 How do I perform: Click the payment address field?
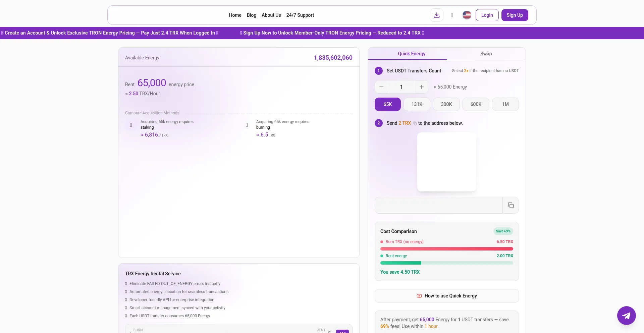pyautogui.click(x=439, y=205)
